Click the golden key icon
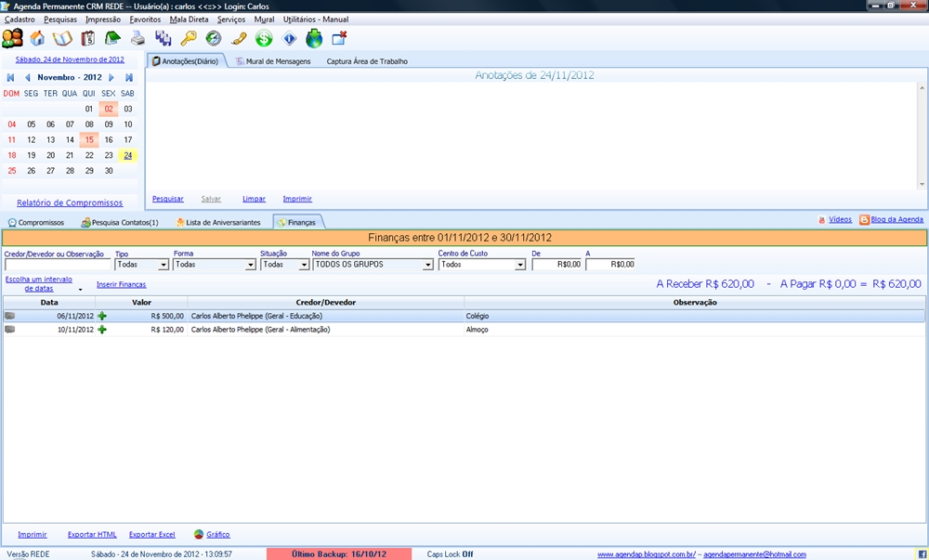929x560 pixels. pyautogui.click(x=189, y=38)
